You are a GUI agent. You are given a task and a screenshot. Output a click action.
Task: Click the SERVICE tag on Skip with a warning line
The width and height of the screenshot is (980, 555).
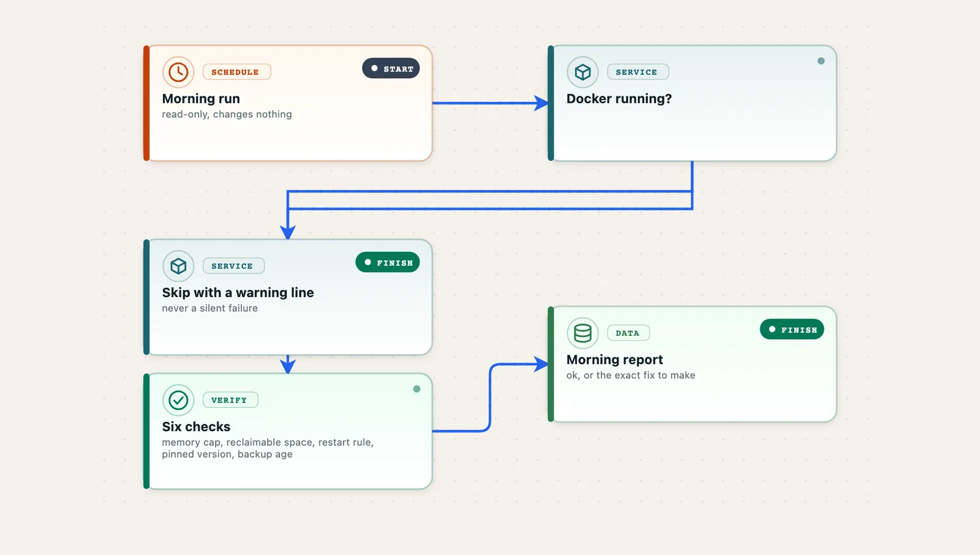(233, 266)
